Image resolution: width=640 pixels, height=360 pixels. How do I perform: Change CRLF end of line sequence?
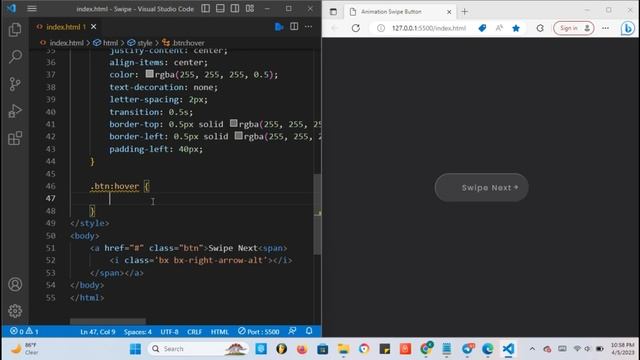195,332
